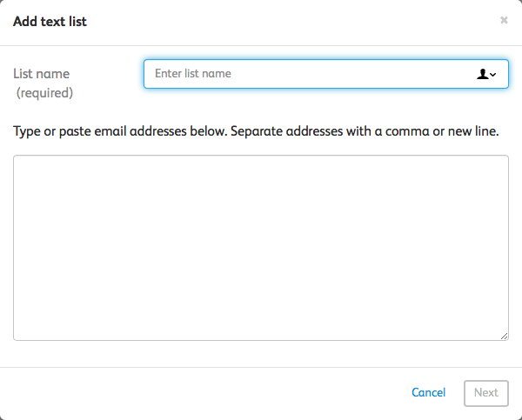Click the empty footer area left of Cancel
This screenshot has width=522, height=420.
[x=200, y=392]
